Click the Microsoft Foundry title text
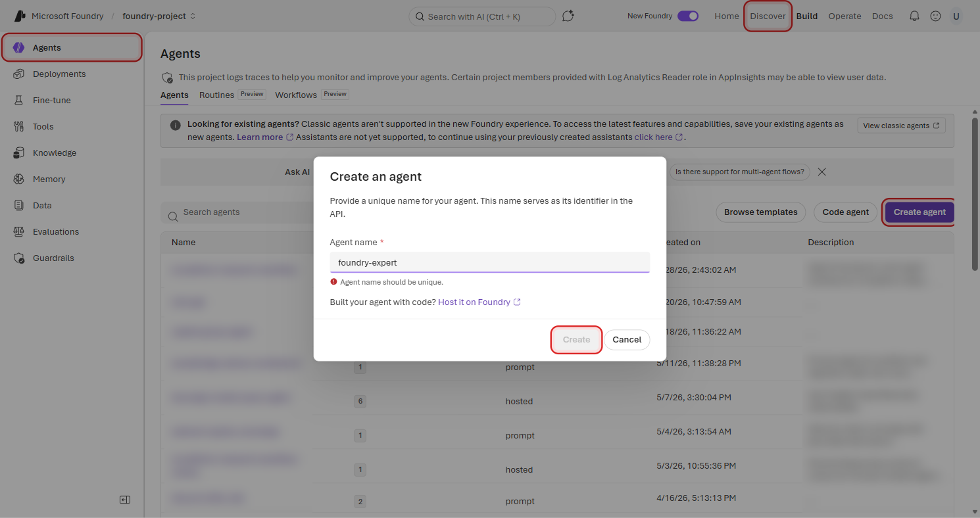Image resolution: width=980 pixels, height=518 pixels. pos(68,16)
